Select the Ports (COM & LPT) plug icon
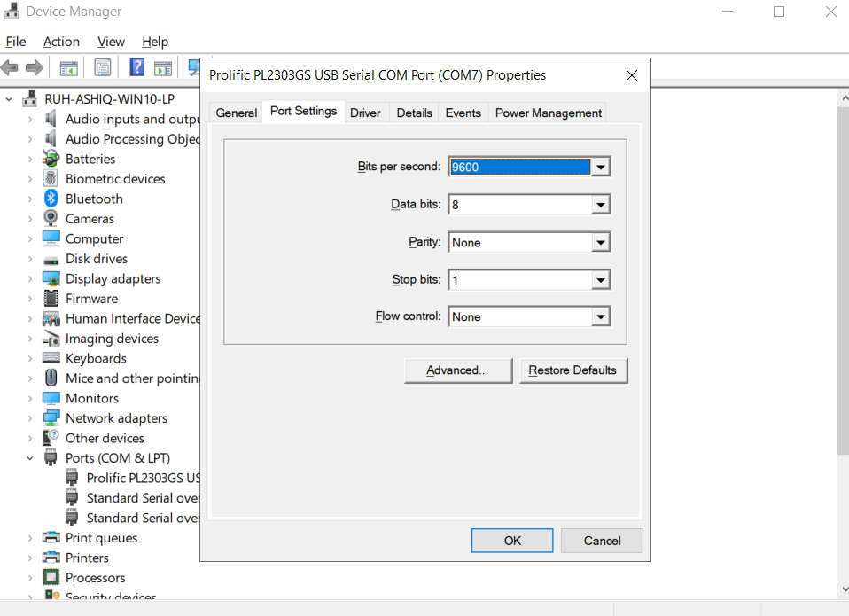 [x=51, y=458]
